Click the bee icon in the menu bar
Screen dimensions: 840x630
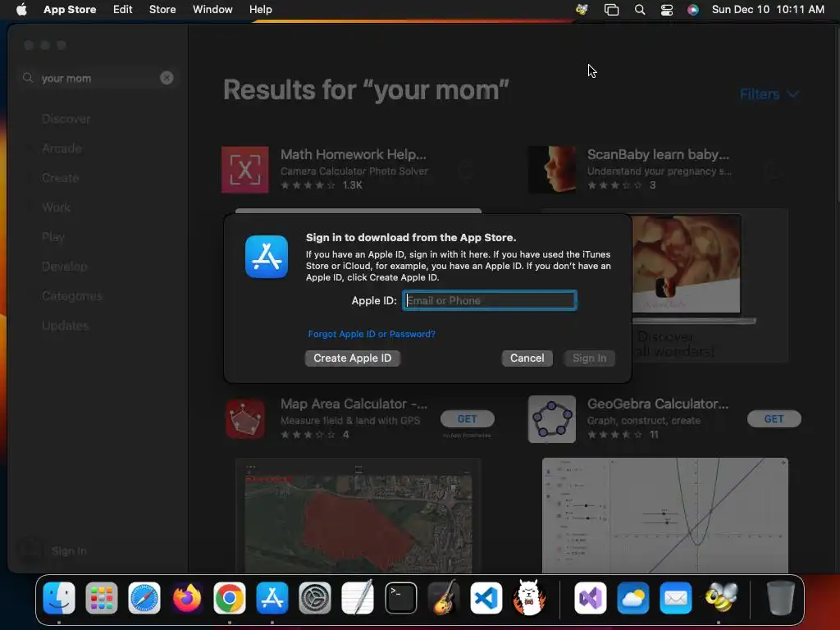[x=582, y=9]
